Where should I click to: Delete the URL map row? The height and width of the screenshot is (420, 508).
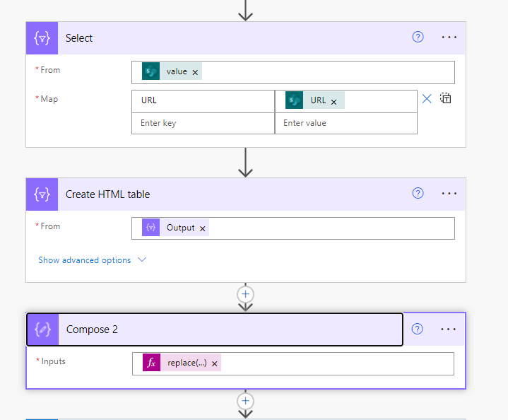click(427, 98)
